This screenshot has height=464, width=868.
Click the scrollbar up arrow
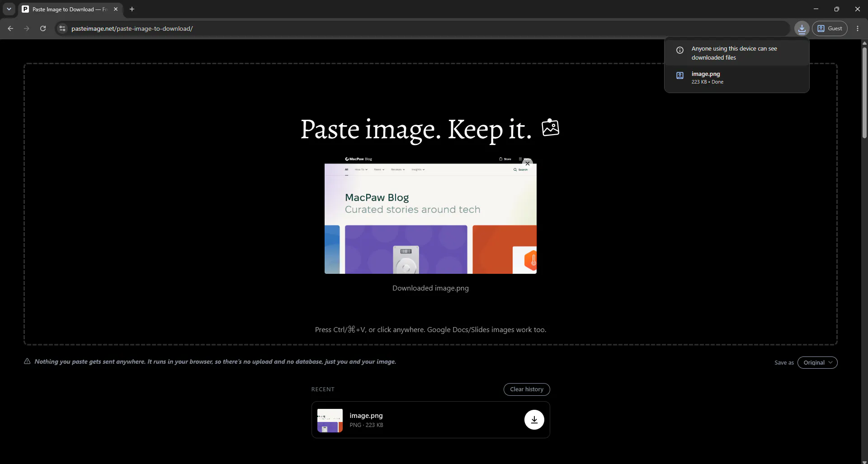864,43
